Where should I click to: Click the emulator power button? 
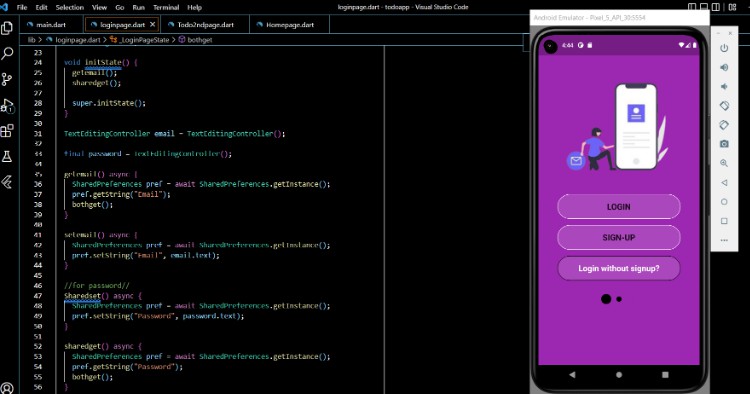click(724, 48)
